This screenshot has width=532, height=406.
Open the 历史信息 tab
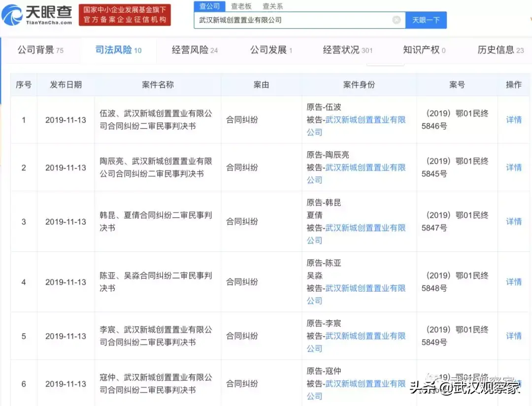500,50
